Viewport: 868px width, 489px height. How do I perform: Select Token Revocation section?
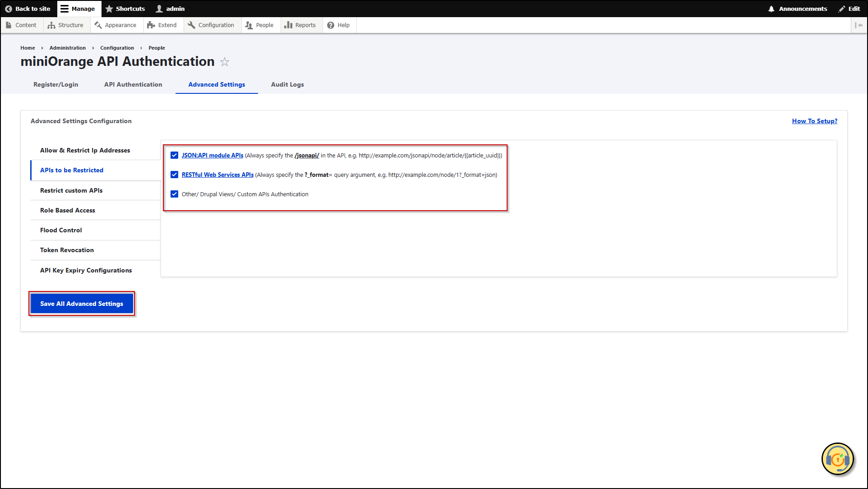(x=96, y=250)
